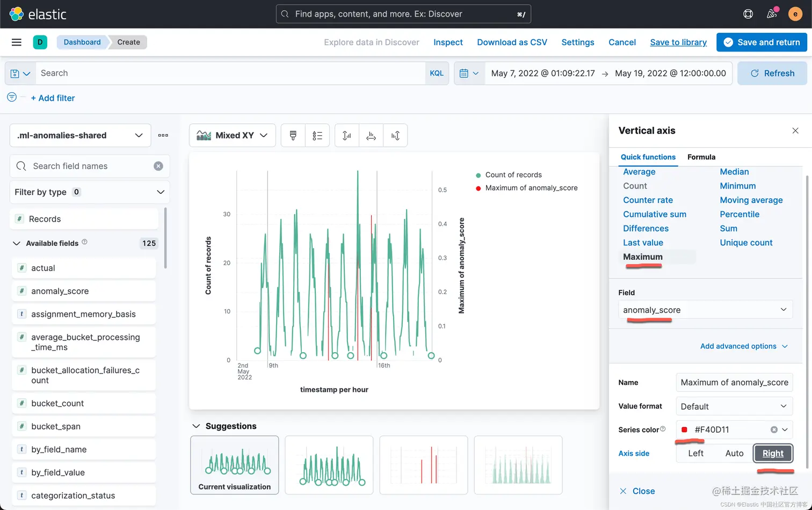Click red series color swatch
The image size is (812, 510).
tap(684, 429)
